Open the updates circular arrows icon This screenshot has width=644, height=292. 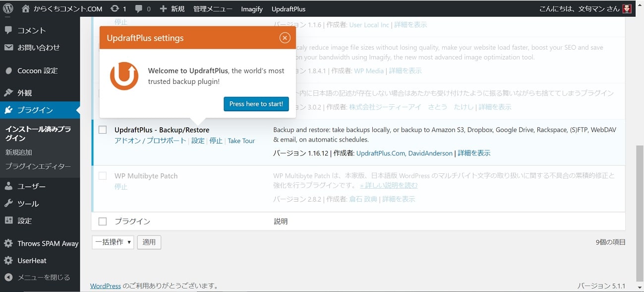(x=115, y=8)
